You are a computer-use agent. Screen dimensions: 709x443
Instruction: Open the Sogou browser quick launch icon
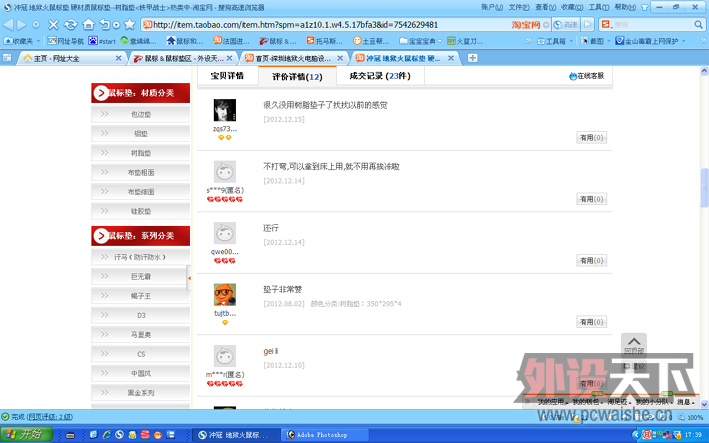(119, 435)
